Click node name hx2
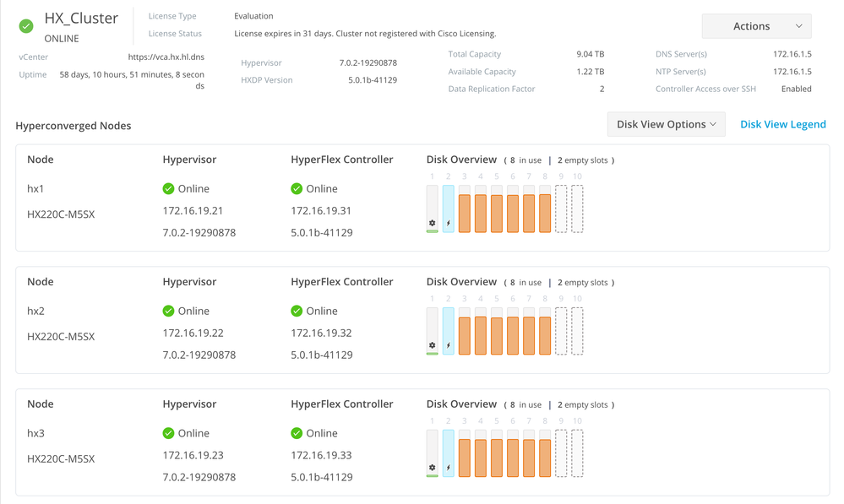844x504 pixels. point(36,311)
